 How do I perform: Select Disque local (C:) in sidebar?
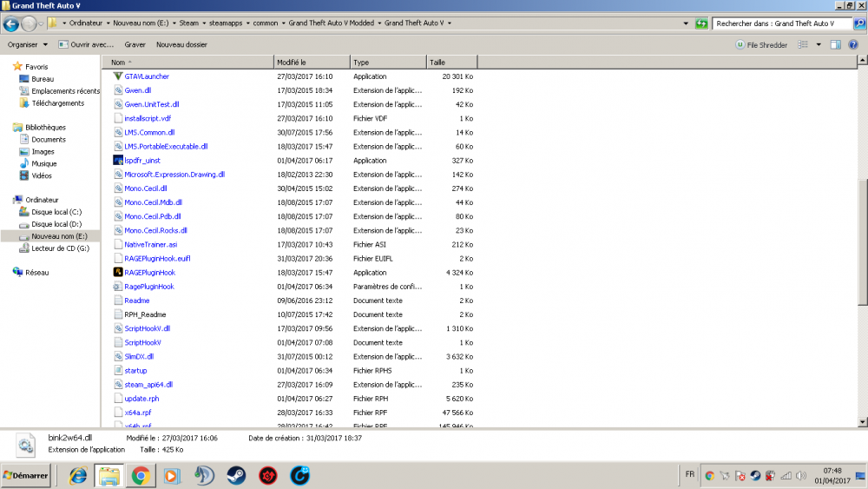tap(56, 212)
